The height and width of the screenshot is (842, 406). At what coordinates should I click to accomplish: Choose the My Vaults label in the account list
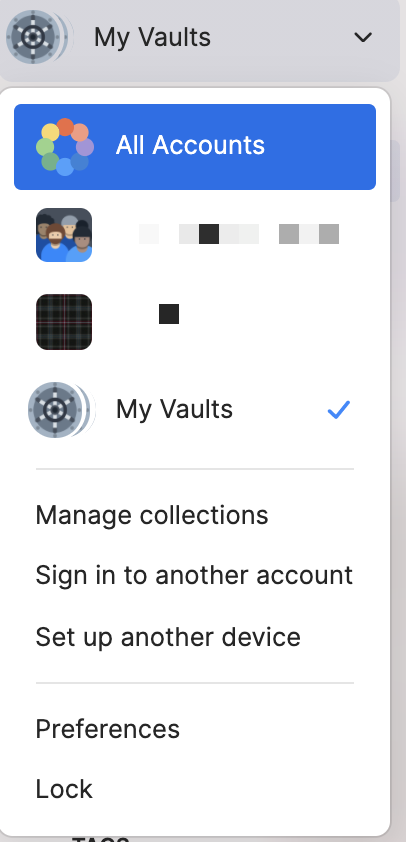coord(174,409)
